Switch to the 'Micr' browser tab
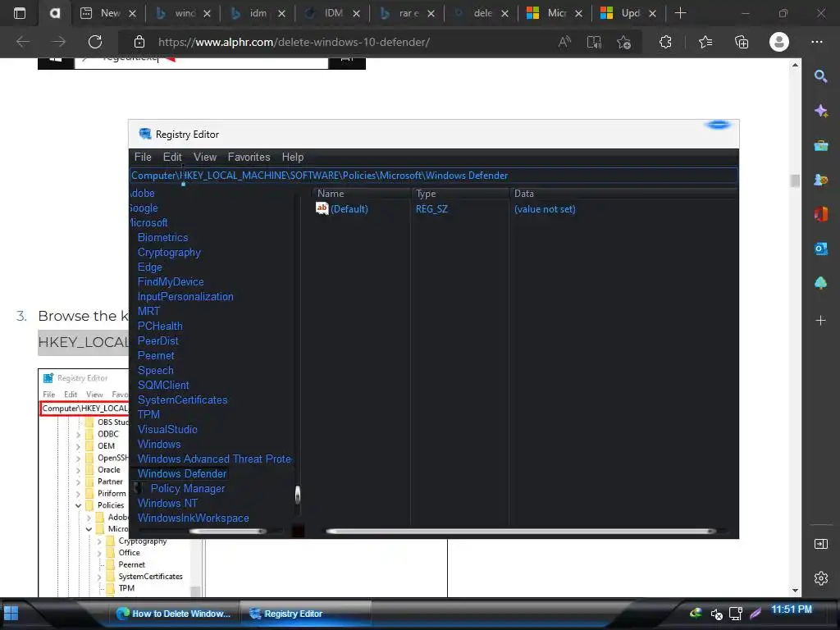Viewport: 840px width, 630px height. [555, 13]
